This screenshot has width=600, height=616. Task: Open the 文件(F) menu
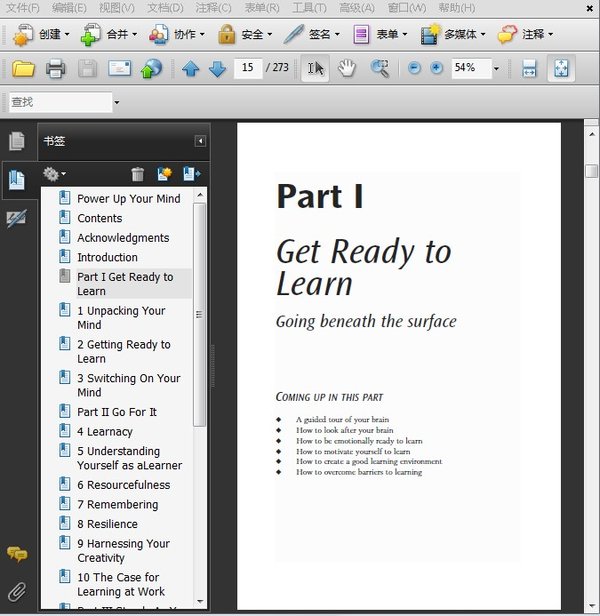click(22, 8)
